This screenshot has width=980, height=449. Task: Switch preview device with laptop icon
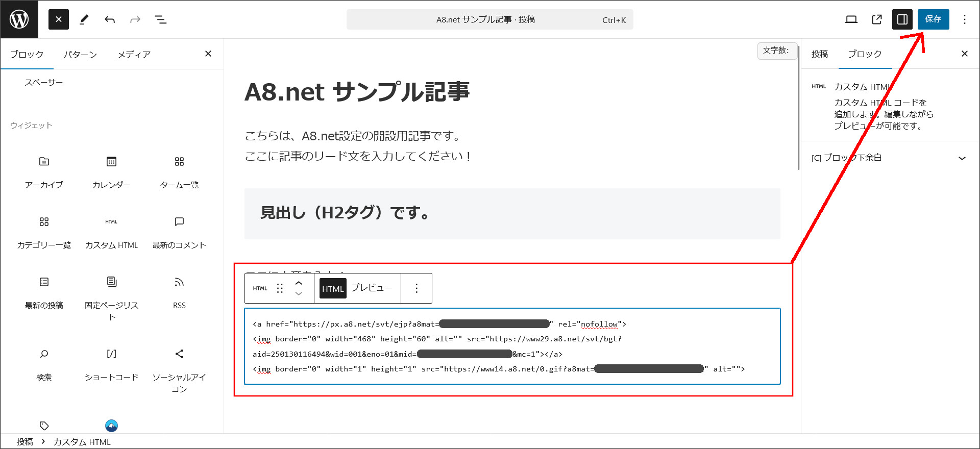[851, 19]
